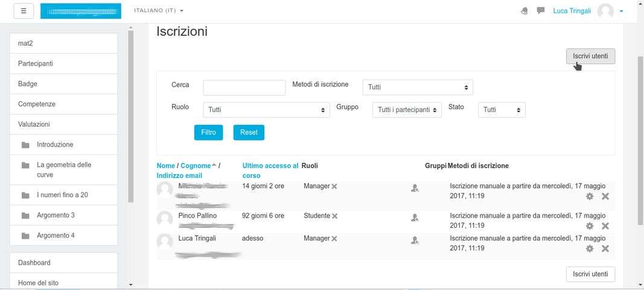This screenshot has width=644, height=290.
Task: Edit enrolment gear for Luca Tringali row
Action: point(590,248)
